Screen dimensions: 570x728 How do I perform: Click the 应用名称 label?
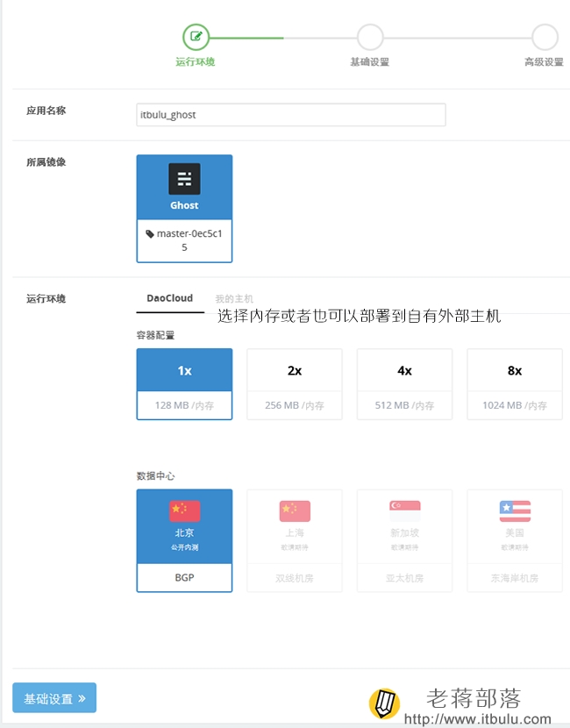tap(46, 111)
